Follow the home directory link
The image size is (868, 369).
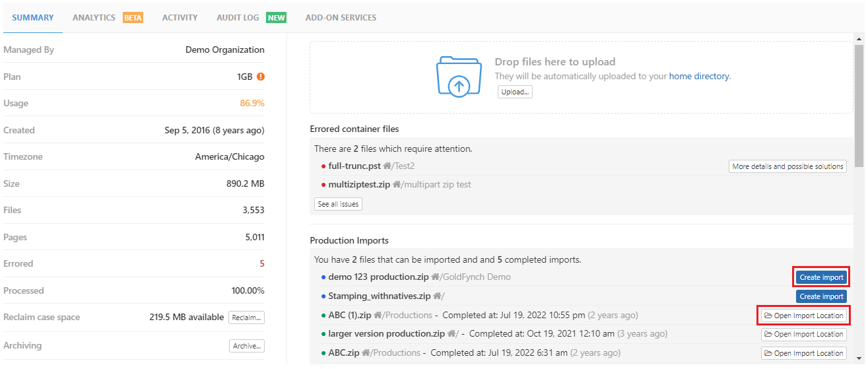[699, 76]
